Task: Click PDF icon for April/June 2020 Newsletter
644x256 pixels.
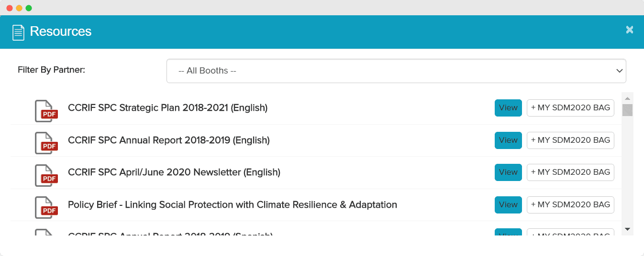Action: pyautogui.click(x=46, y=175)
